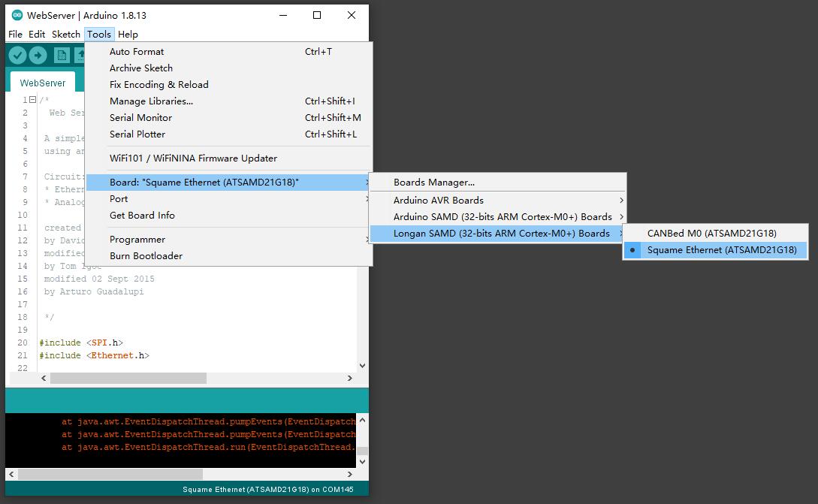Click the Upload arrow toolbar icon
Screen dimensions: 818x504
pos(38,55)
